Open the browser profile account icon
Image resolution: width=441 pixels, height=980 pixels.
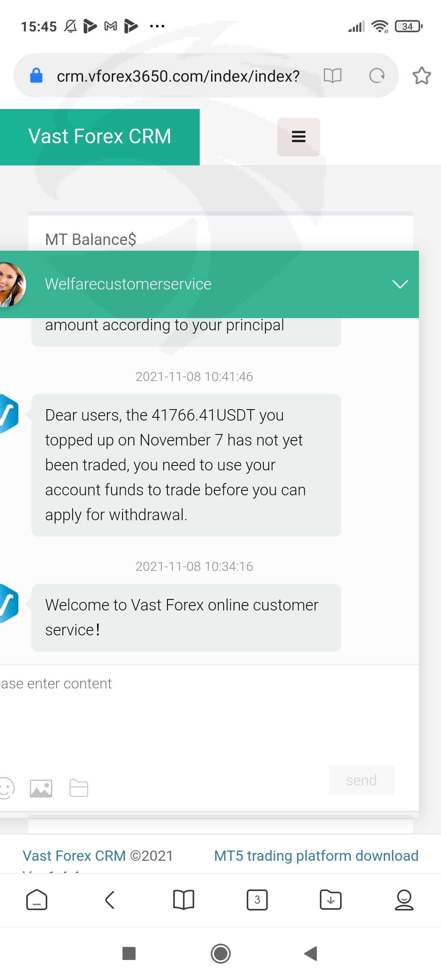point(404,900)
